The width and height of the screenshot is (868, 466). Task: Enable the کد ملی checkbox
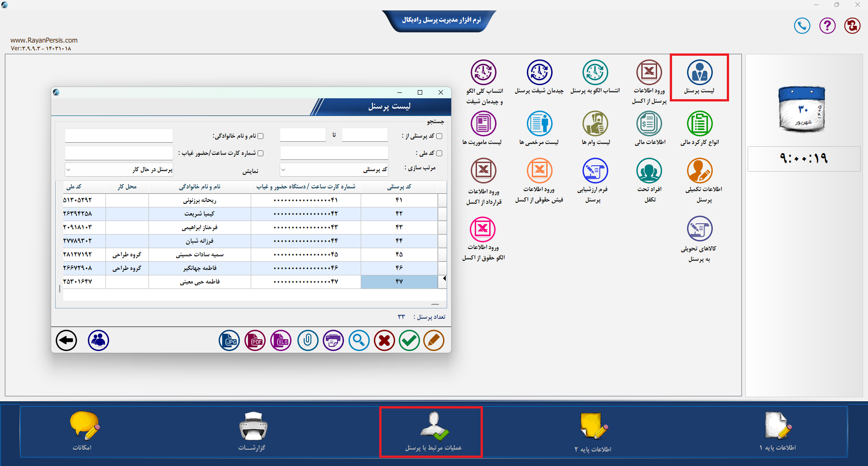[439, 153]
